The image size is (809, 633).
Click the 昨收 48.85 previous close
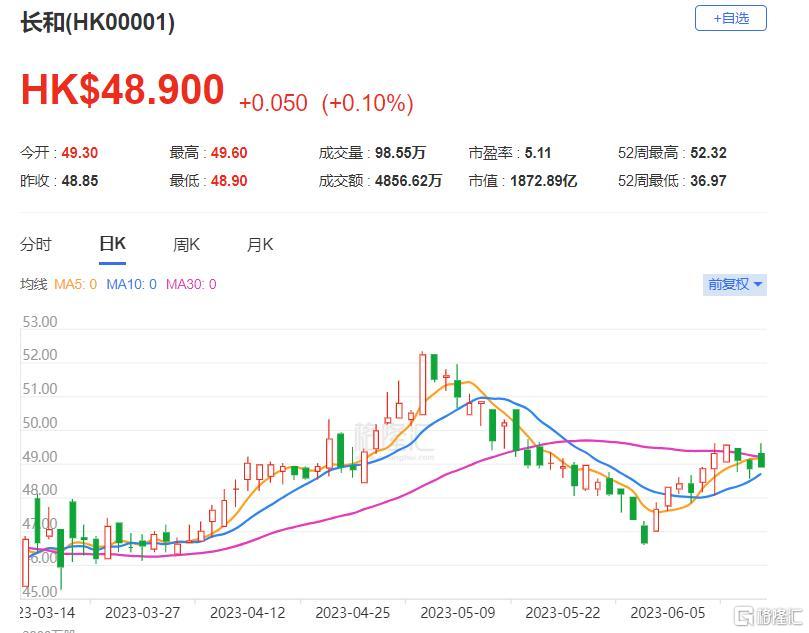59,181
